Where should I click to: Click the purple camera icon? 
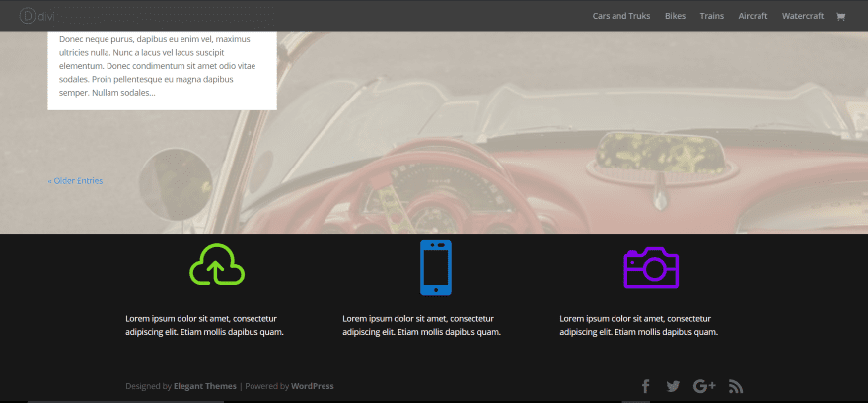651,267
